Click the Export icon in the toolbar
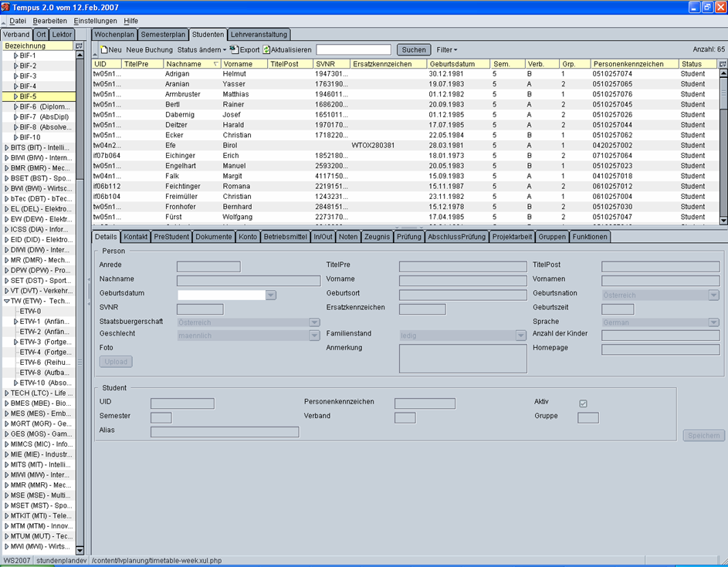 click(x=235, y=50)
